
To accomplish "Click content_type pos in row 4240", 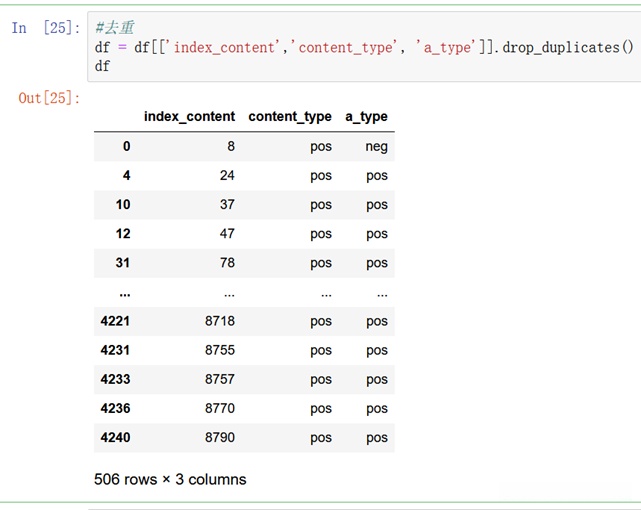I will pos(321,438).
